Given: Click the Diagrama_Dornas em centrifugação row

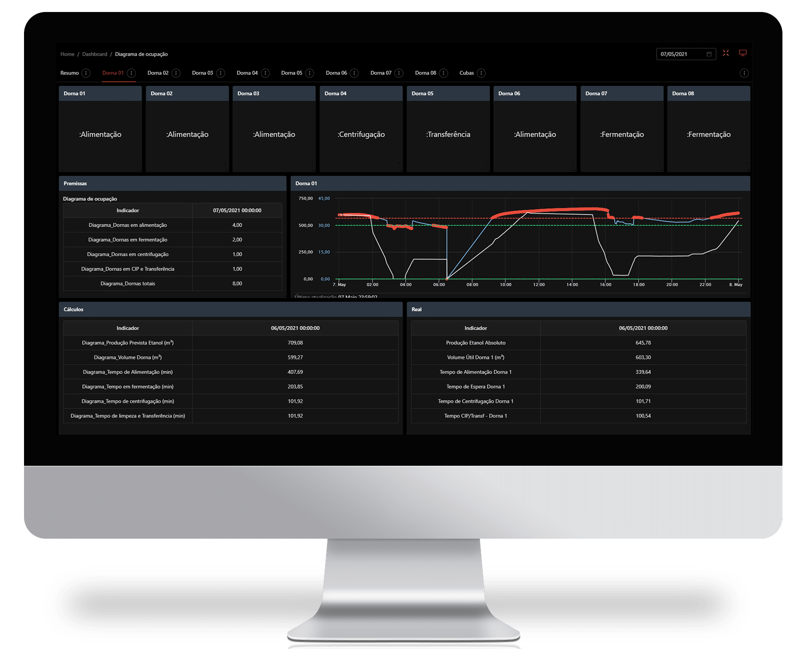Looking at the screenshot, I should pos(172,254).
